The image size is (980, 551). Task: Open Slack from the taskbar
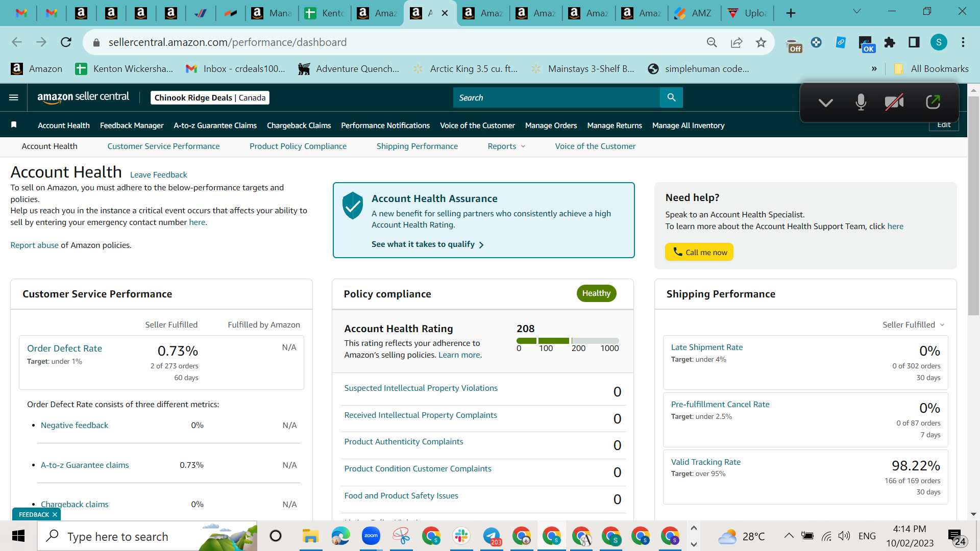tap(461, 536)
